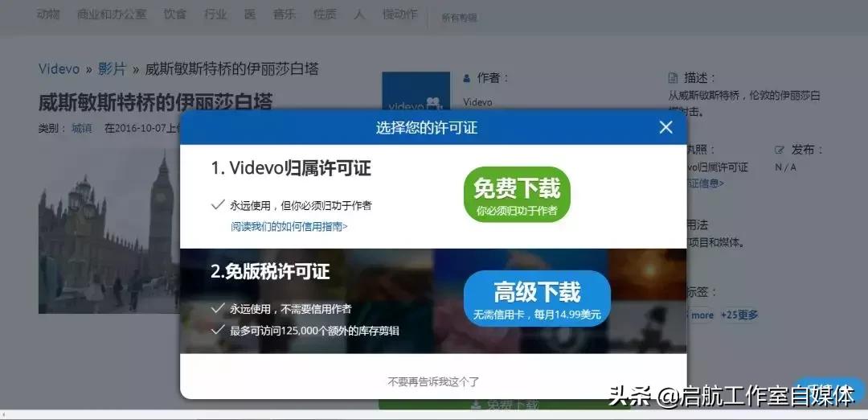The image size is (868, 420).
Task: Click the 永远使用，不需要信用作者 text
Action: click(x=291, y=309)
